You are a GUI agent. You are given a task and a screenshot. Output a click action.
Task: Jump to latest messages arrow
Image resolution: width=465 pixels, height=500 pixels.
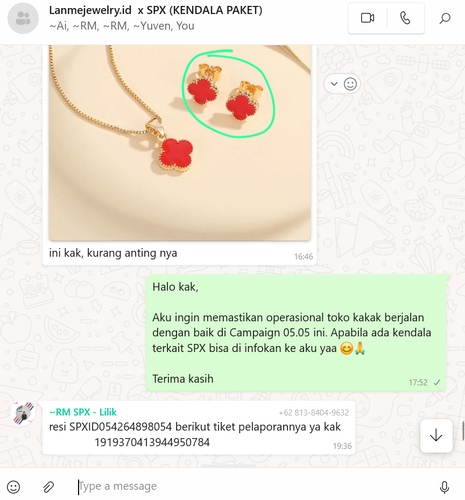(x=436, y=436)
